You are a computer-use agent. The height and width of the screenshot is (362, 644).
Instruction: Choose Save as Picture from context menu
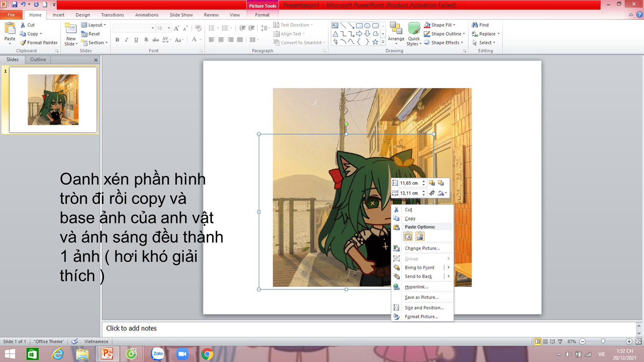click(x=422, y=297)
